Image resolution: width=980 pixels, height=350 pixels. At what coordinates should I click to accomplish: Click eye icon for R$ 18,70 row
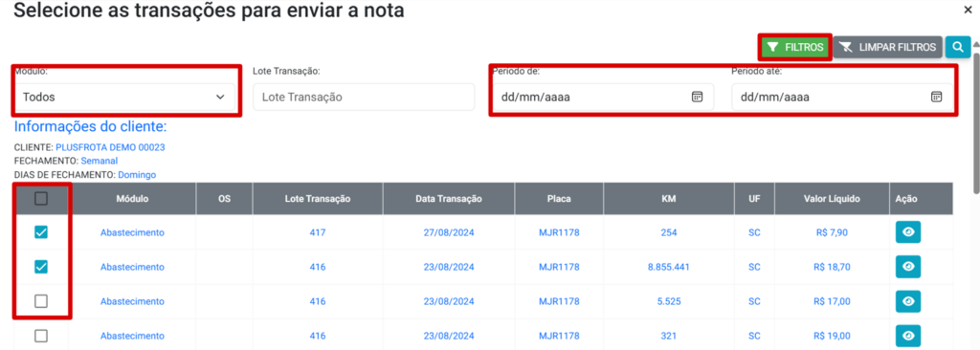point(908,267)
